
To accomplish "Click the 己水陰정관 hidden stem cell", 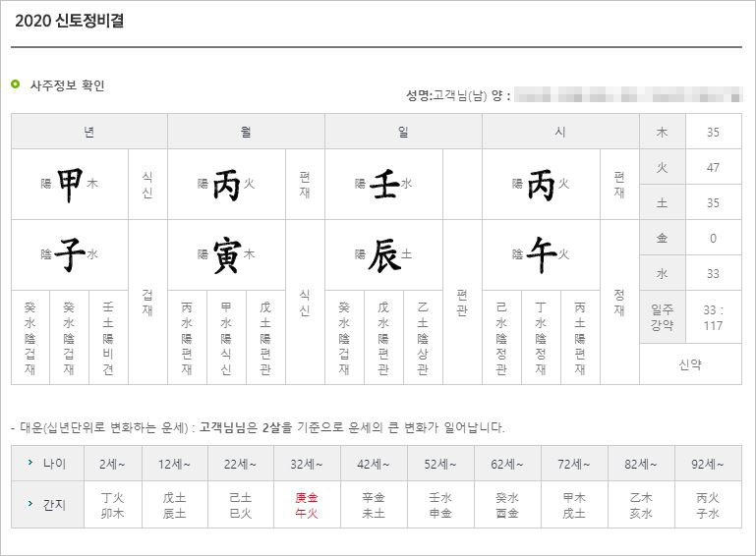I will point(501,338).
